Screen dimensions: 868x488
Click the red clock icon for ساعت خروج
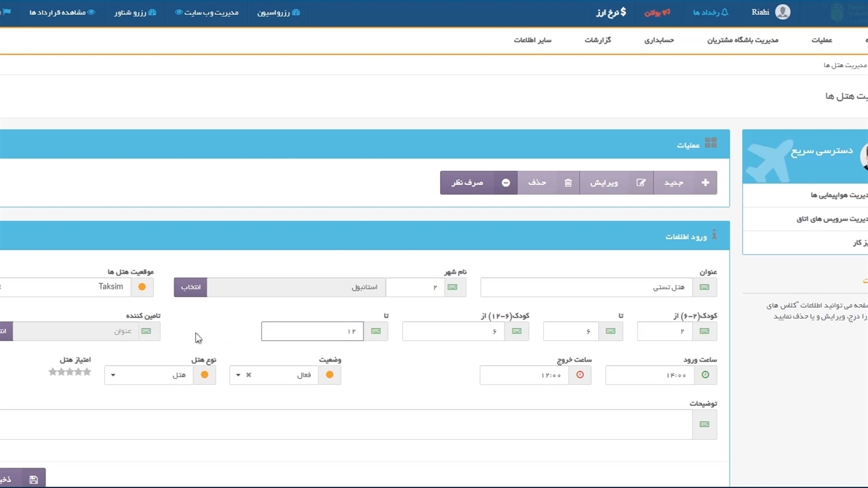[x=580, y=375]
